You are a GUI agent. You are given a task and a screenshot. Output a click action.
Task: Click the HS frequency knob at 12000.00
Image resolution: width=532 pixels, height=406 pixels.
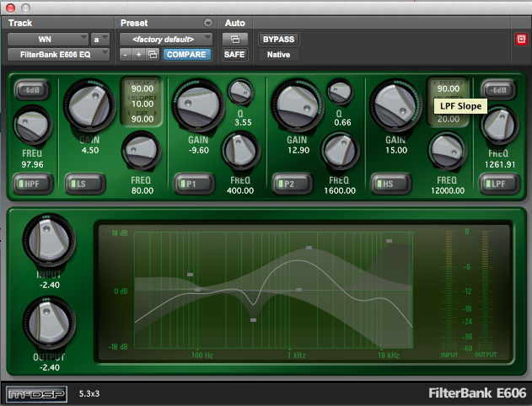tap(447, 151)
